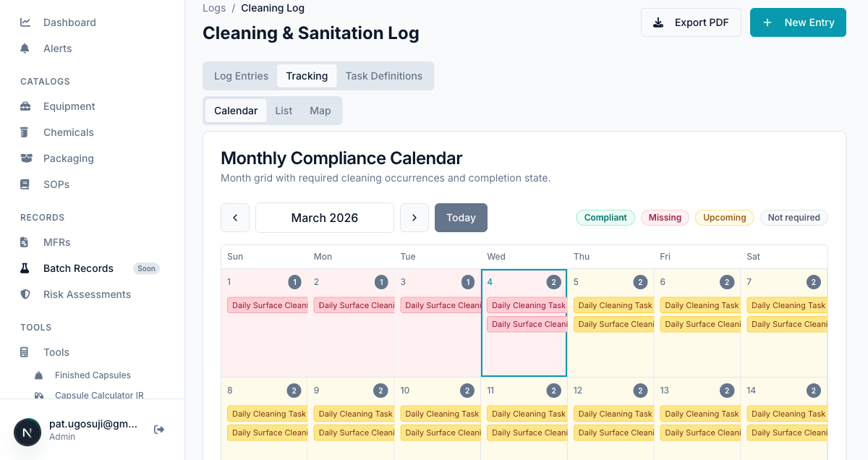
Task: Select the Daily Cleaning Task on March 5
Action: pyautogui.click(x=613, y=305)
